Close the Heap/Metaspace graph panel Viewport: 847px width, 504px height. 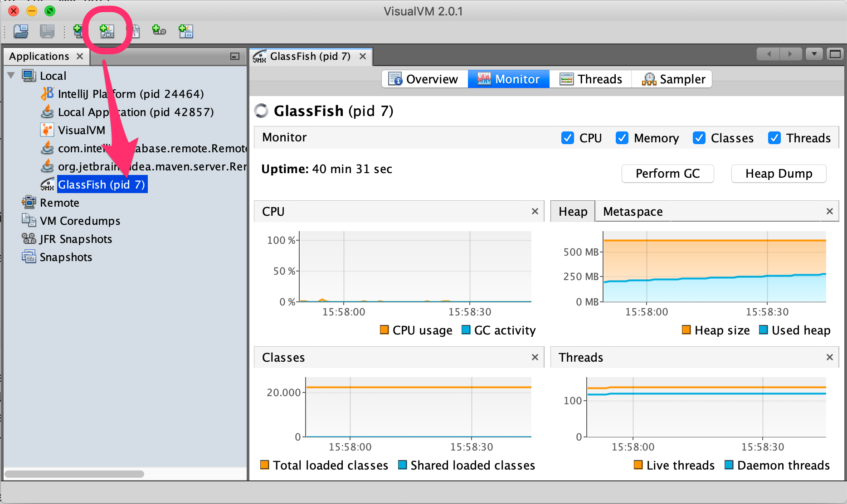pyautogui.click(x=830, y=211)
